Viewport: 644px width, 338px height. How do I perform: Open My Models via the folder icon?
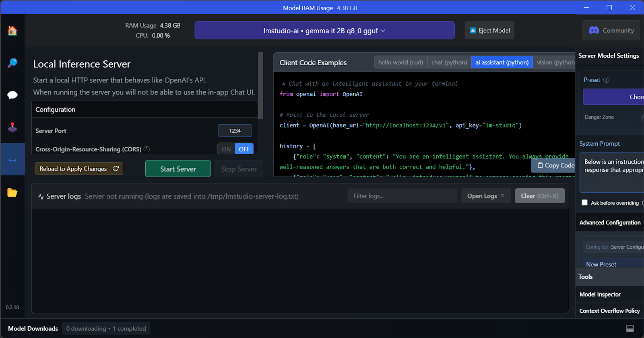[12, 193]
